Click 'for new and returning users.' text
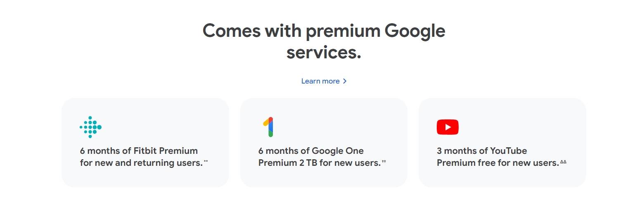Viewport: 644px width, 220px height. (x=141, y=163)
